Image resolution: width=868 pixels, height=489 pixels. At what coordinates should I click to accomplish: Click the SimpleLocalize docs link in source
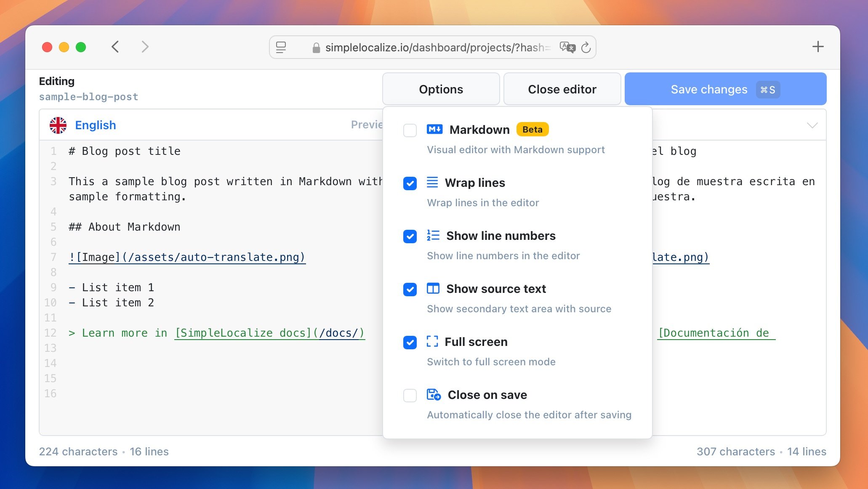point(269,333)
